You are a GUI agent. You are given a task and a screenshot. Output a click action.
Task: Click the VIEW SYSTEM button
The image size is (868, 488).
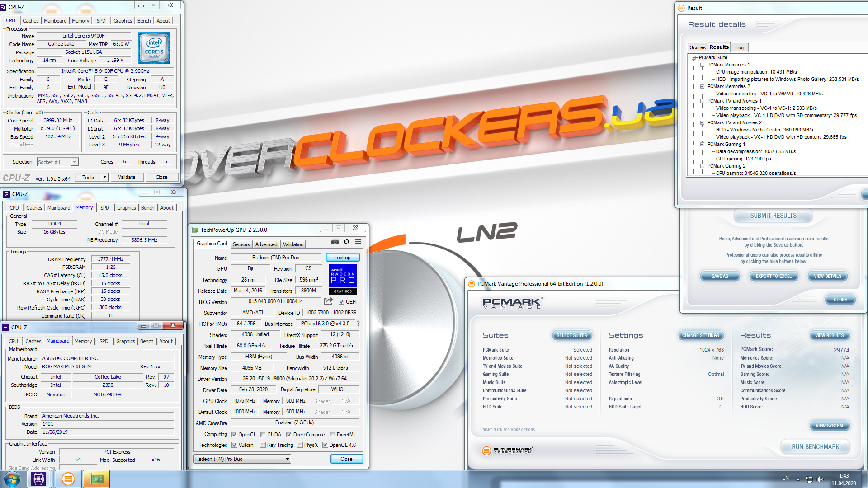pos(829,426)
